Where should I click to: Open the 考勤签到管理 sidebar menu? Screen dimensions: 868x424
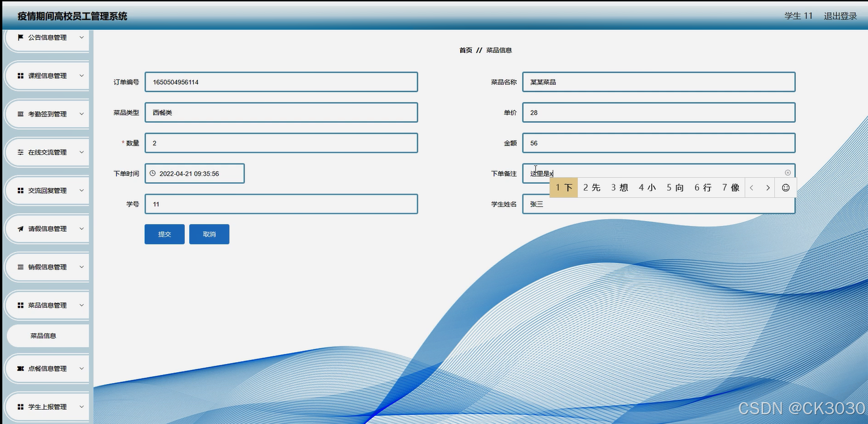pos(47,114)
